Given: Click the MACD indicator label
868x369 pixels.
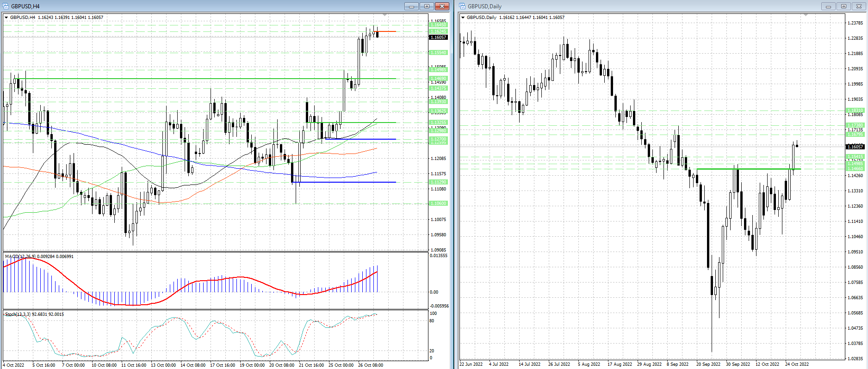Looking at the screenshot, I should tap(19, 256).
